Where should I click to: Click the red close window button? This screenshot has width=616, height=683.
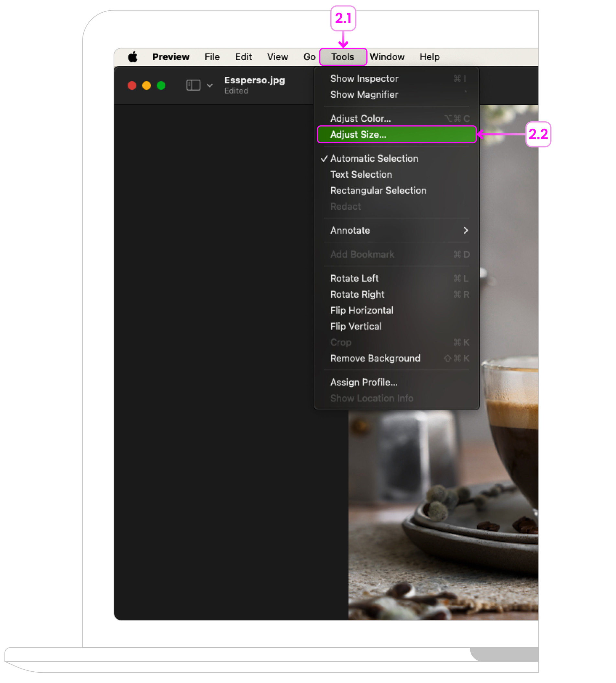132,85
